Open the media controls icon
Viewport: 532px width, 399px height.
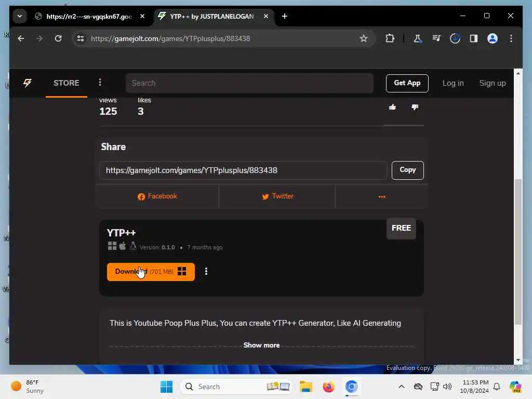(436, 38)
